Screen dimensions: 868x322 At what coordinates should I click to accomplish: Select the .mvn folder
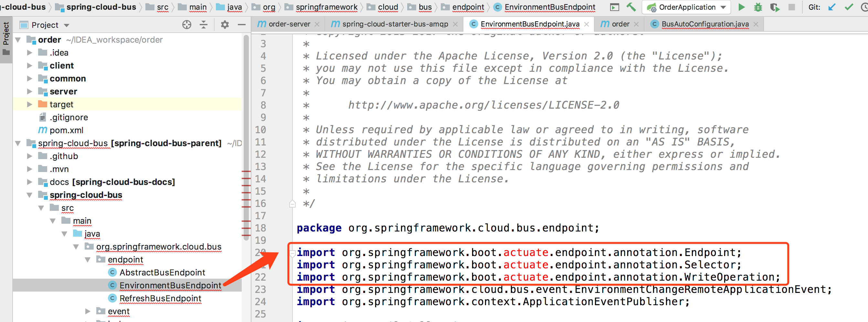[59, 169]
